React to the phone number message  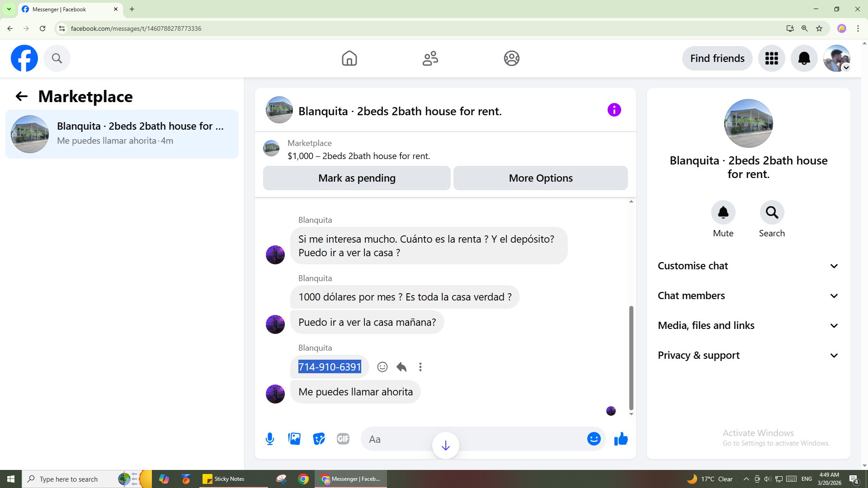coord(382,367)
